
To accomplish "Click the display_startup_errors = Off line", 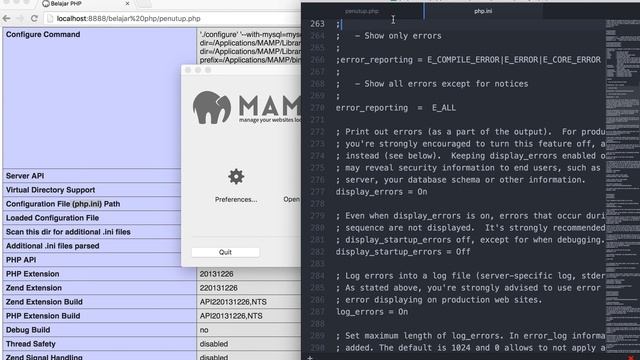I will [x=403, y=252].
